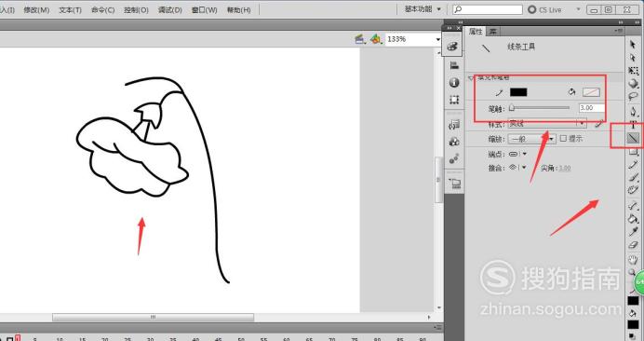Open the 控制(O) menu
The width and height of the screenshot is (644, 341).
pos(137,10)
